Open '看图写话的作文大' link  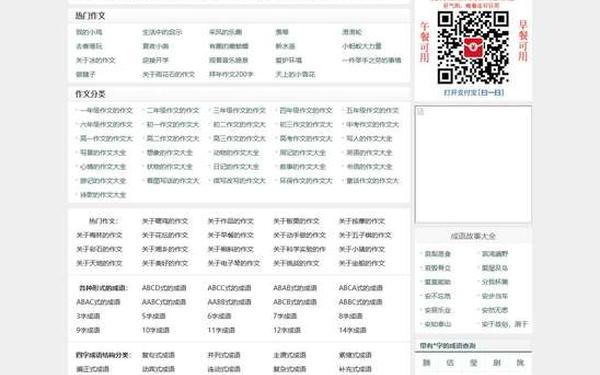(x=173, y=181)
